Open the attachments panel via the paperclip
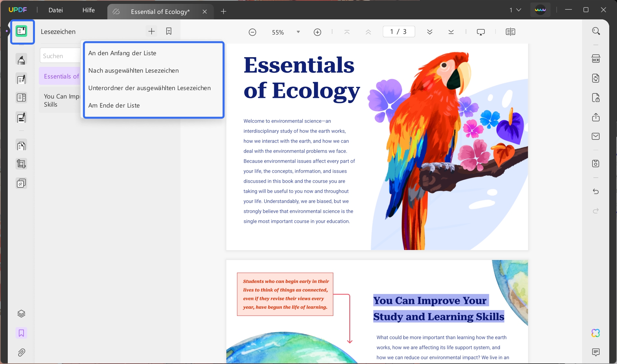 coord(21,352)
